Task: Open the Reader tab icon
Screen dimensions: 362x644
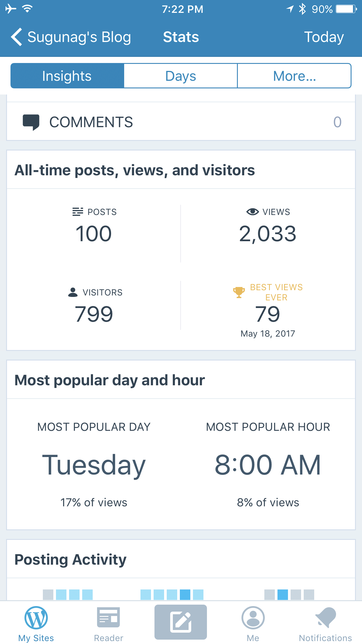Action: [x=108, y=618]
